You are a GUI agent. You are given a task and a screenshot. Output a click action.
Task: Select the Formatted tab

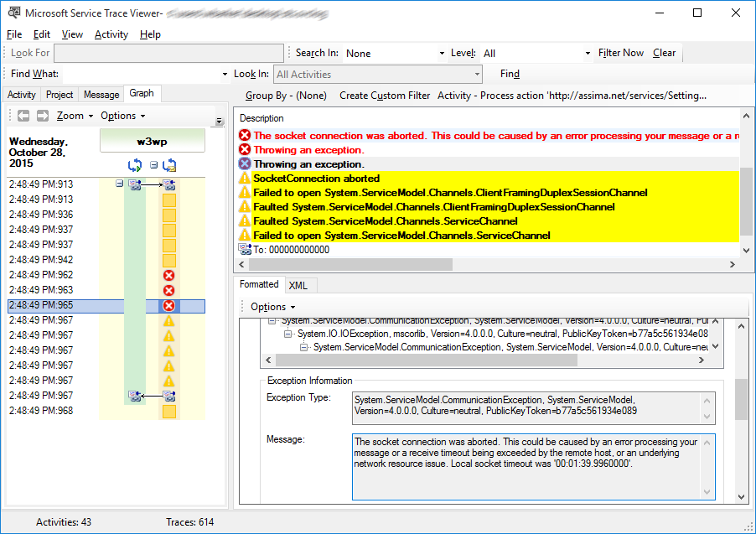[x=259, y=284]
